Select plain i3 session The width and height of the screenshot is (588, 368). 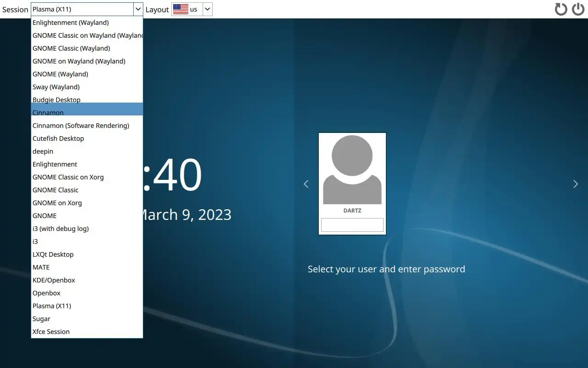(87, 241)
